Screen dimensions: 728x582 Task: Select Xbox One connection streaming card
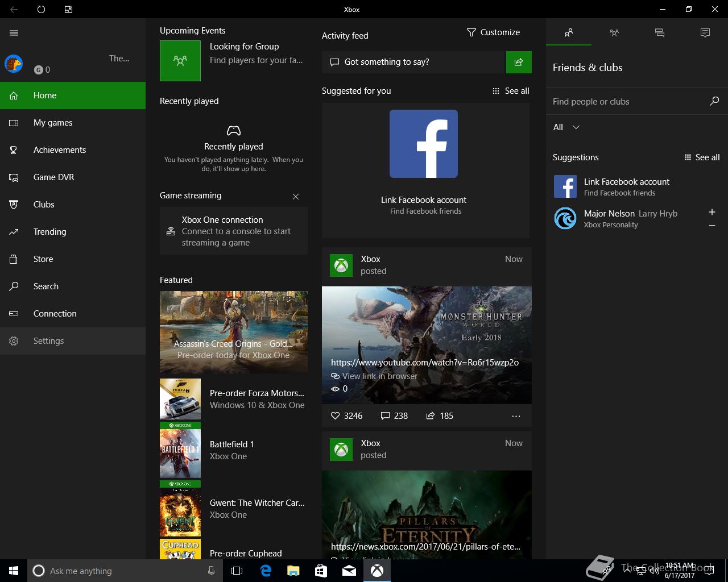(234, 231)
